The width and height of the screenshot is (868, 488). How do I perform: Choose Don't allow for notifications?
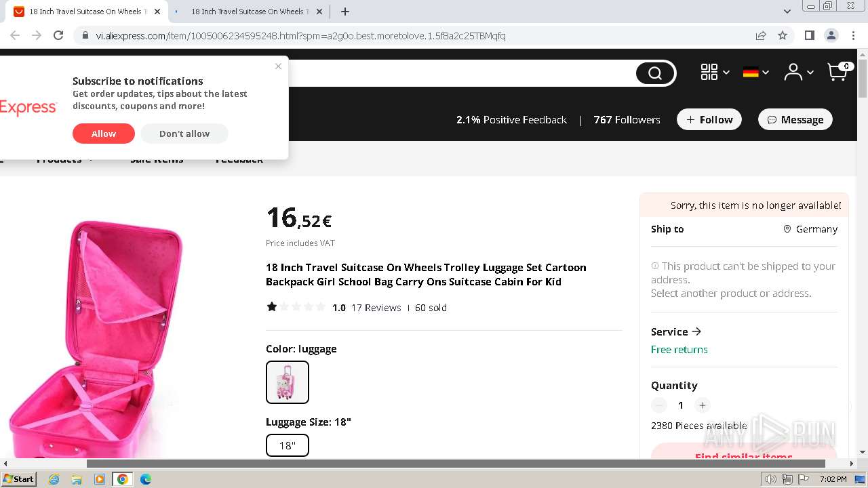pyautogui.click(x=184, y=134)
